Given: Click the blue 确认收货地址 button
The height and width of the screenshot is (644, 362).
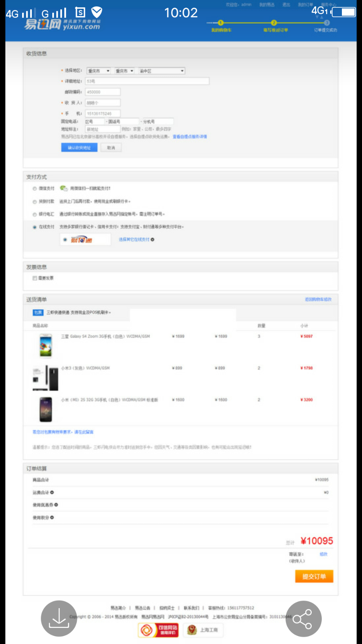Looking at the screenshot, I should coord(79,148).
